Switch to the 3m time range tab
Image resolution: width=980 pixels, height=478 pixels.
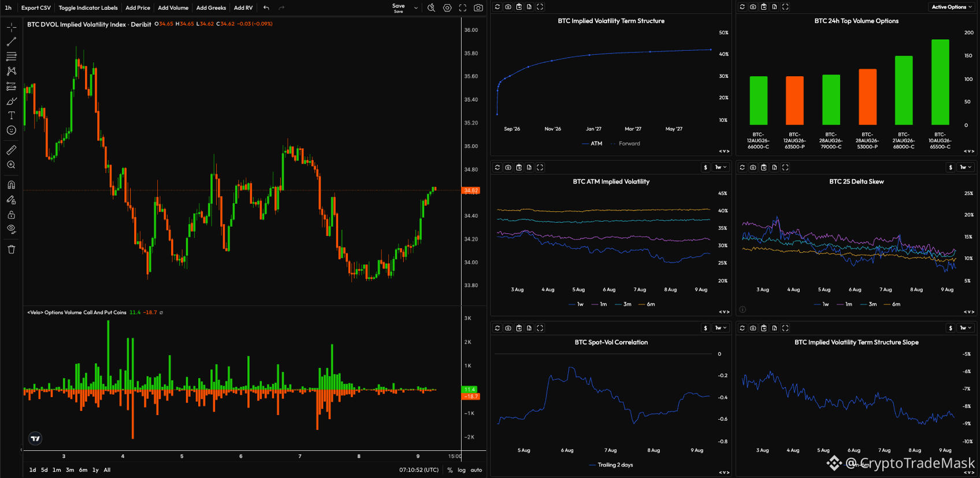point(70,470)
